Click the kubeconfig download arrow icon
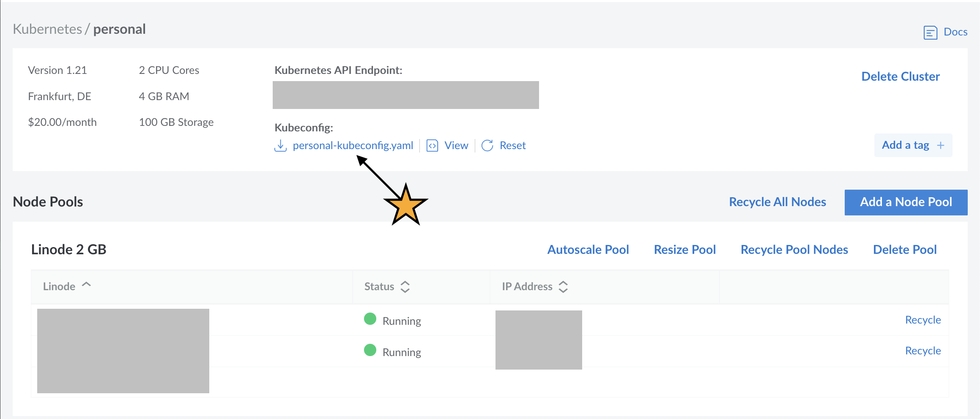This screenshot has height=419, width=980. [x=280, y=146]
